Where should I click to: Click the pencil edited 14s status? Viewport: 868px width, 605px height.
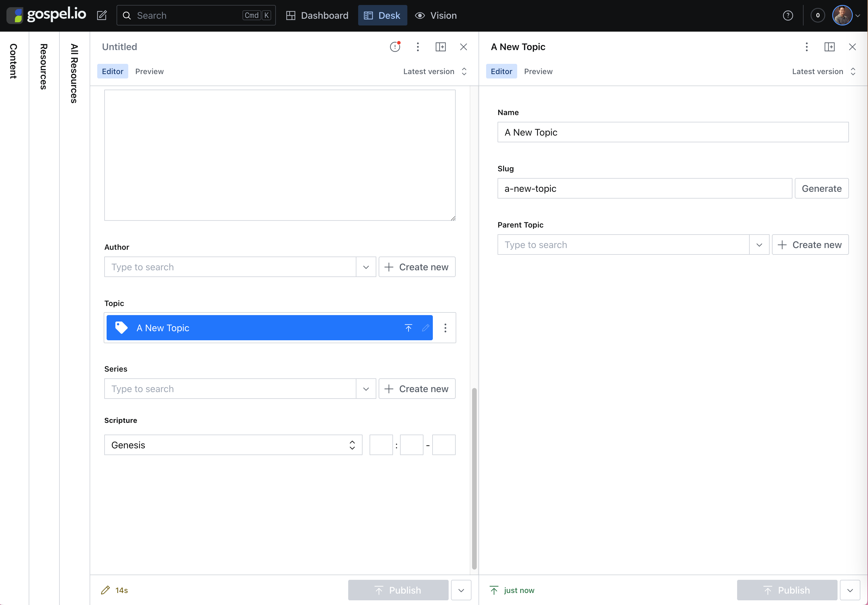pos(115,590)
